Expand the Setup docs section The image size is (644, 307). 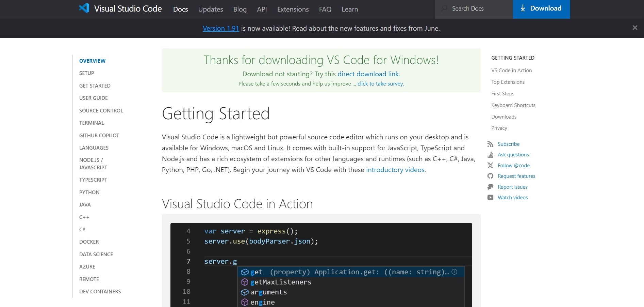[x=87, y=73]
